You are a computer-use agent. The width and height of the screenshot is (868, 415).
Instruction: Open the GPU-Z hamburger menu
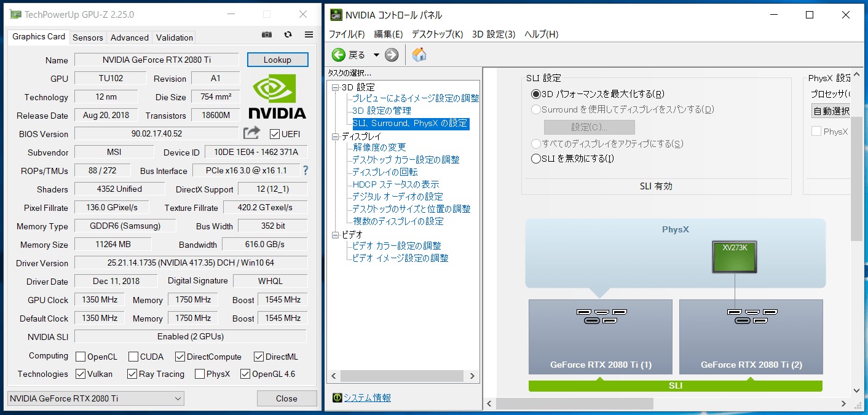pos(309,35)
